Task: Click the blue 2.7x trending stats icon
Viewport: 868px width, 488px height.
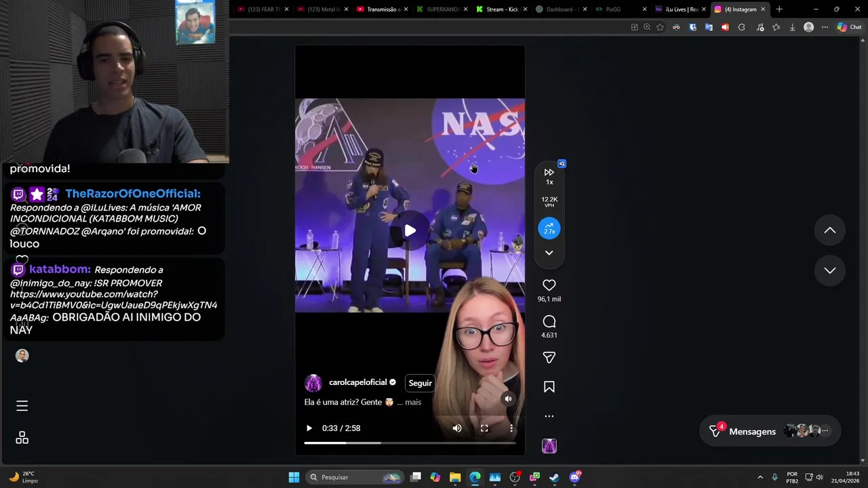Action: tap(549, 228)
